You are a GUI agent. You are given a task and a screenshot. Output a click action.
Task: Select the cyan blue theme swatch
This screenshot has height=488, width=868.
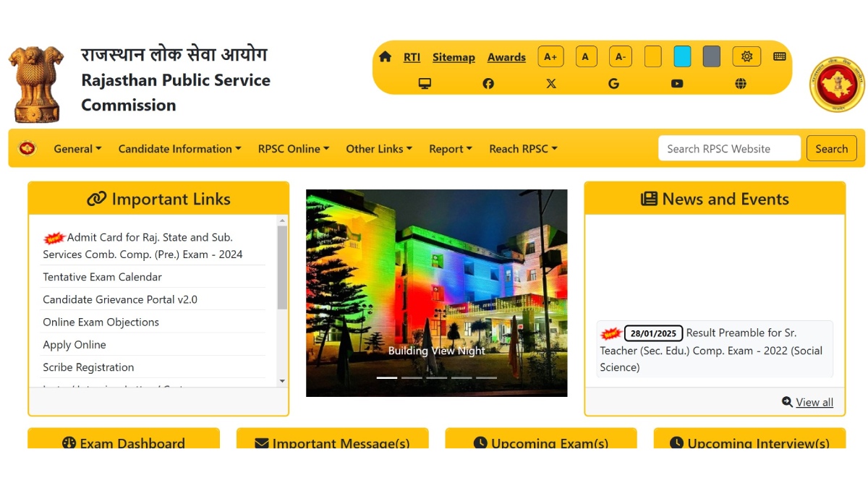click(682, 56)
